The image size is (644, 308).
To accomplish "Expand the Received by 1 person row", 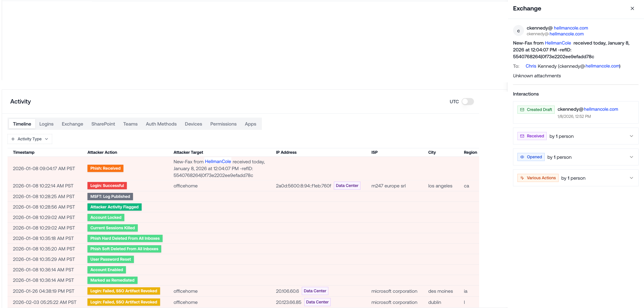I will pos(631,136).
